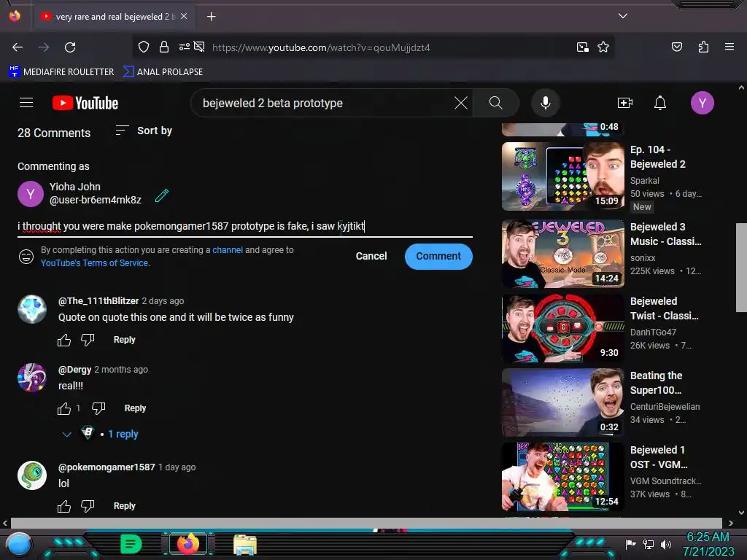The width and height of the screenshot is (747, 560).
Task: Open the site permissions icon in address bar
Action: pyautogui.click(x=185, y=47)
